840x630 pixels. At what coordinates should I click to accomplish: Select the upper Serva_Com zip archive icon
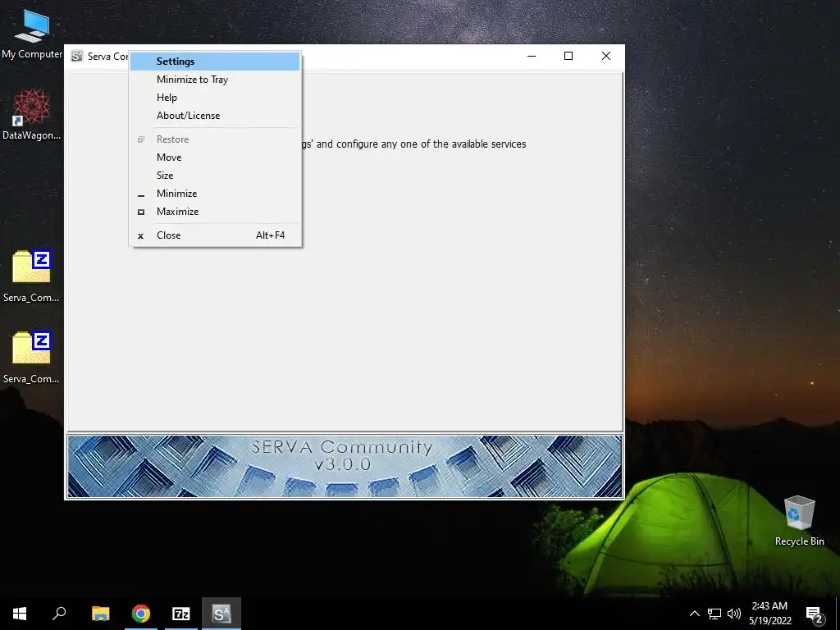[31, 276]
